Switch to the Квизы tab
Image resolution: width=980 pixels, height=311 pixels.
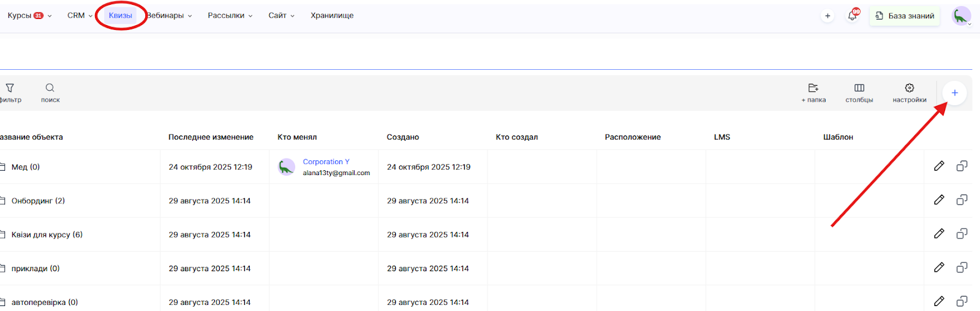point(120,16)
